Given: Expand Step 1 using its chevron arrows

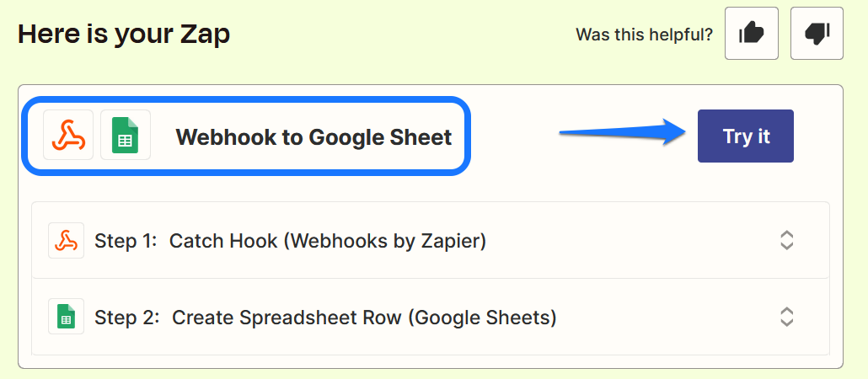Looking at the screenshot, I should tap(786, 241).
